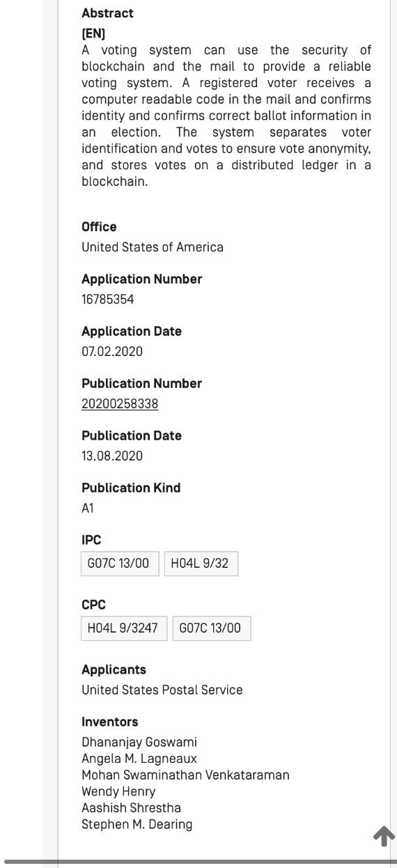Click inventor Wendy Henry

[118, 791]
